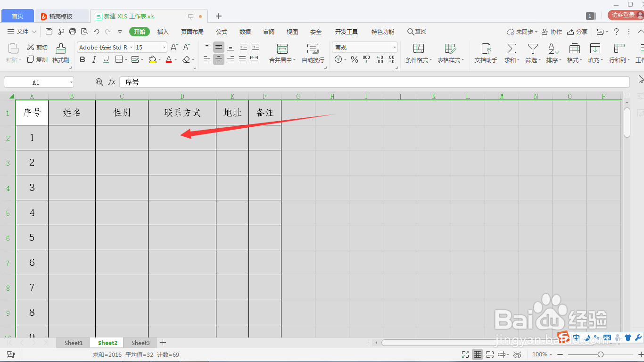
Task: Open the Formulas (公式) tab
Action: (222, 32)
